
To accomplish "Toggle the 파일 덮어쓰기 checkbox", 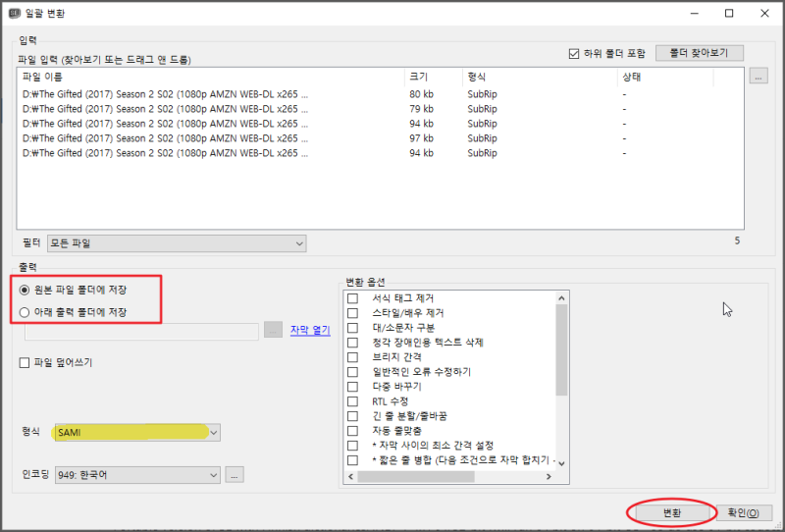I will pyautogui.click(x=24, y=362).
